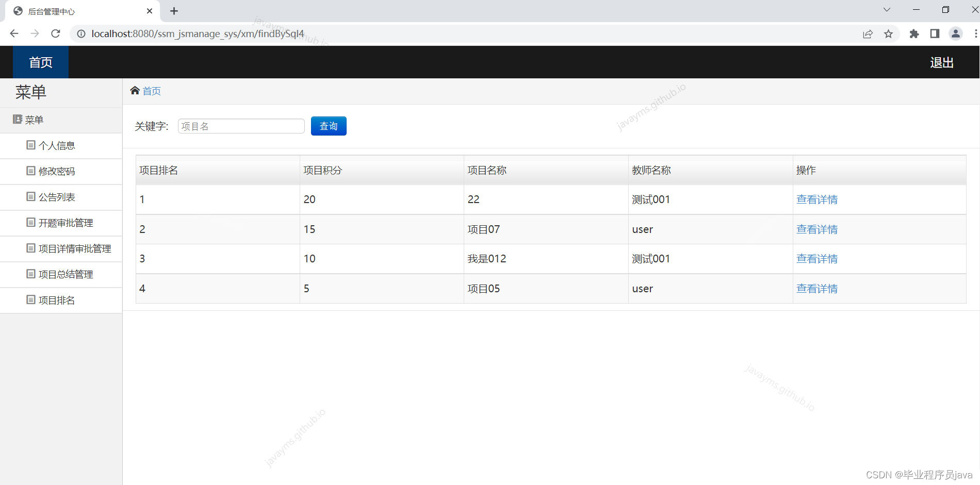The height and width of the screenshot is (485, 980).
Task: Click the 关键字 label
Action: pos(152,126)
